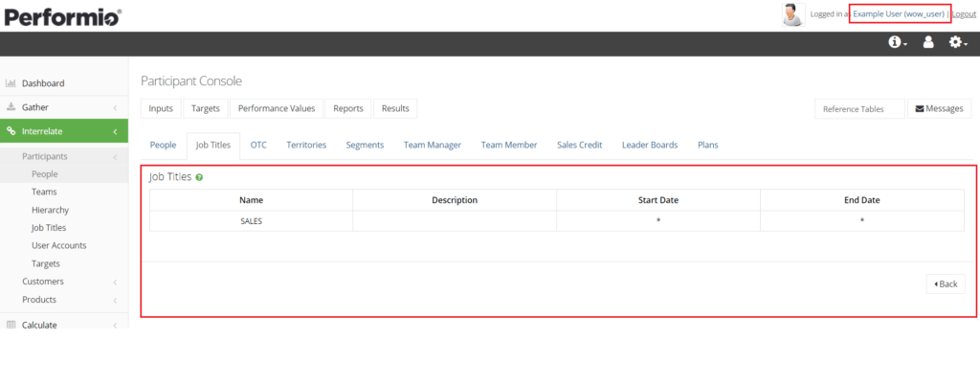Screen dimensions: 980x386
Task: Expand the Calculate section chevron
Action: pos(115,325)
